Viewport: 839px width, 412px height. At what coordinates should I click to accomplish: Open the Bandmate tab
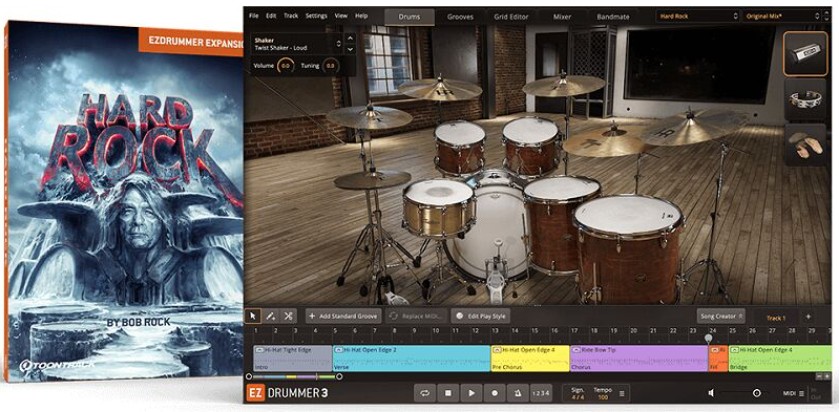pos(612,17)
